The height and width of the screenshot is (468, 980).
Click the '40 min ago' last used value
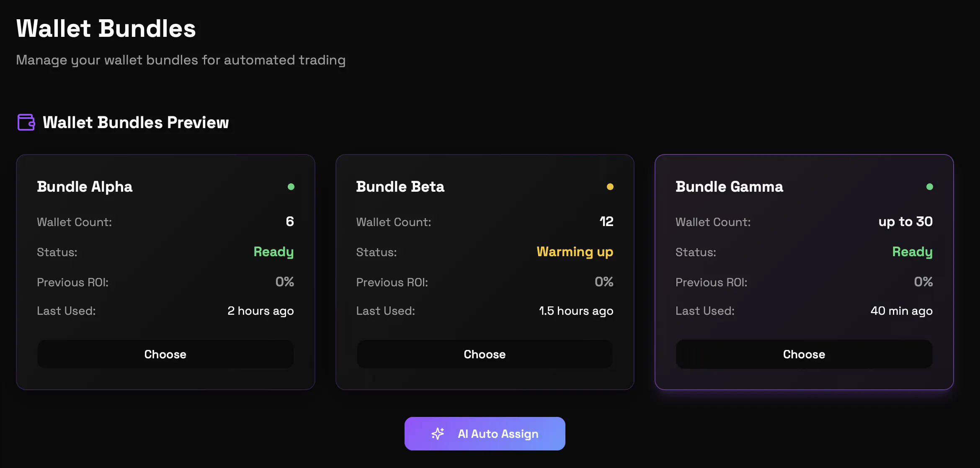[902, 311]
